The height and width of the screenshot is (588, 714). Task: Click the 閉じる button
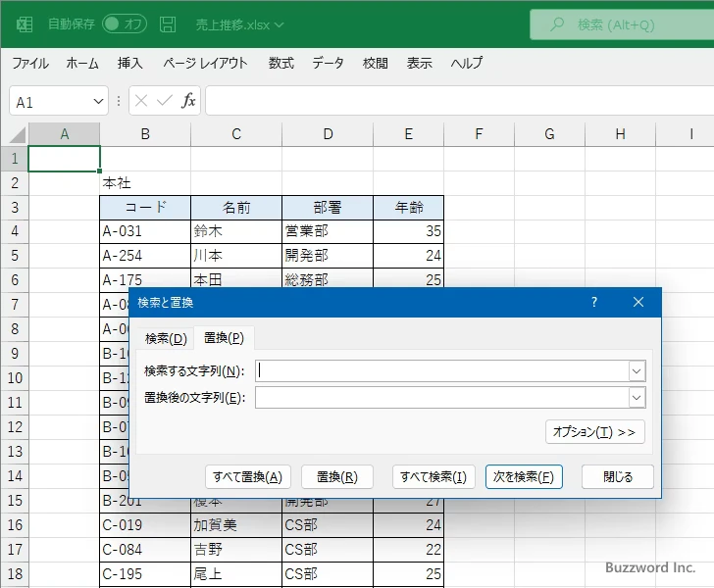click(618, 477)
